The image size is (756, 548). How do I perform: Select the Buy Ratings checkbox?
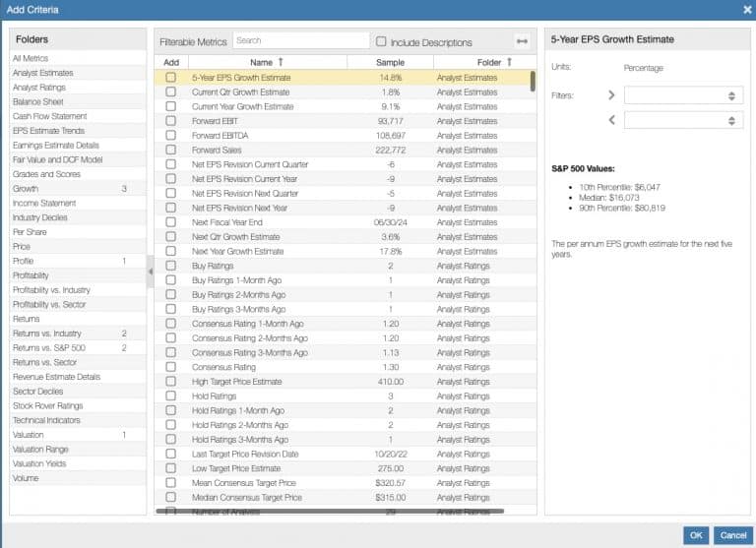(171, 266)
